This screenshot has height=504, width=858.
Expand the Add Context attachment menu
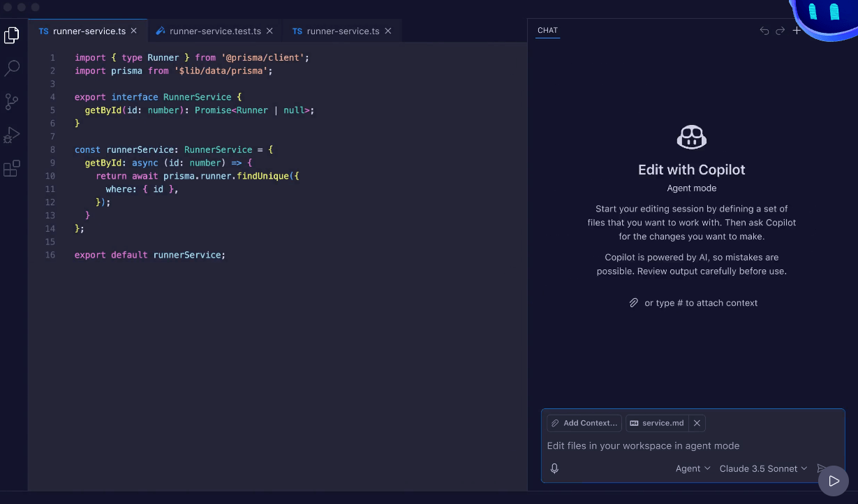[x=584, y=423]
